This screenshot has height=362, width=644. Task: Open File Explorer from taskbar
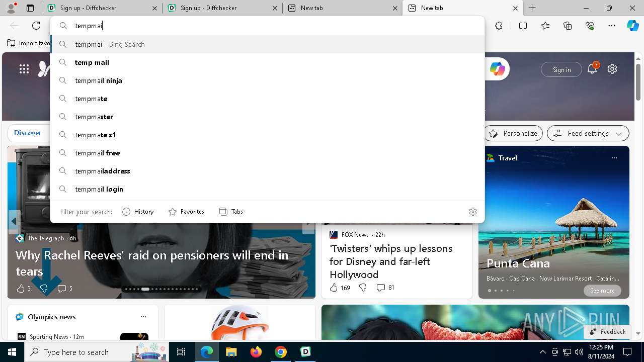pos(231,352)
